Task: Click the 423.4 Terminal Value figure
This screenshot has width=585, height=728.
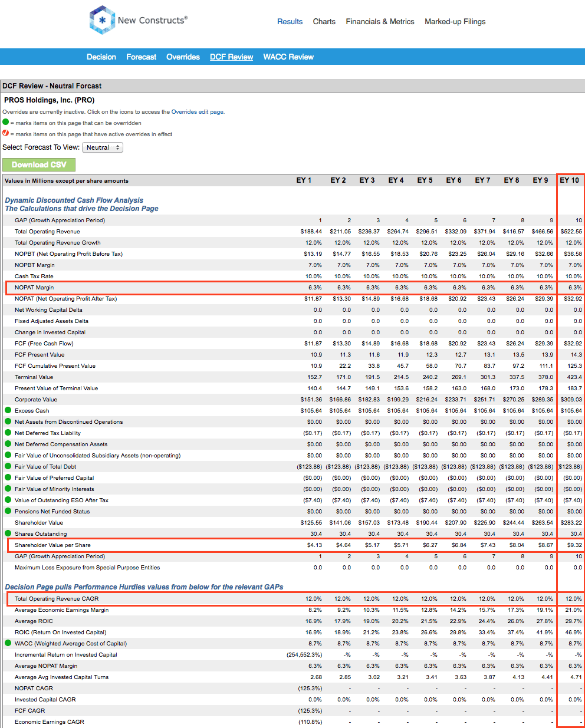Action: point(575,377)
